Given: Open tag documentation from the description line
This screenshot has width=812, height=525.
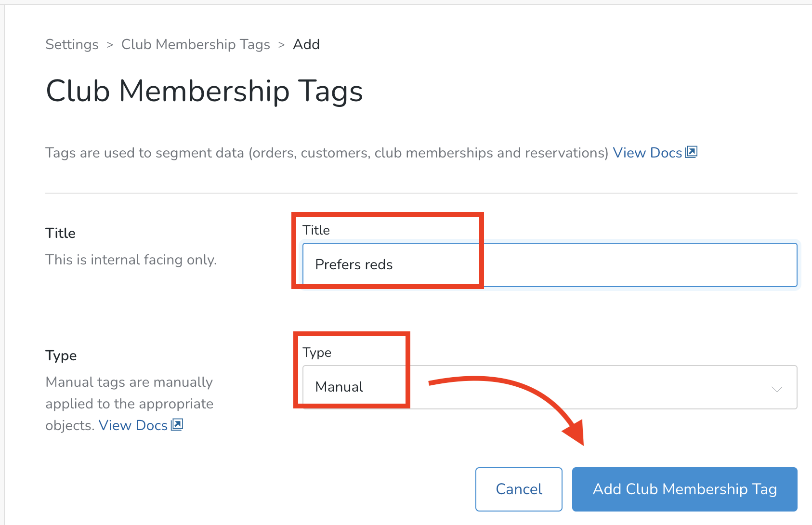Looking at the screenshot, I should click(647, 153).
